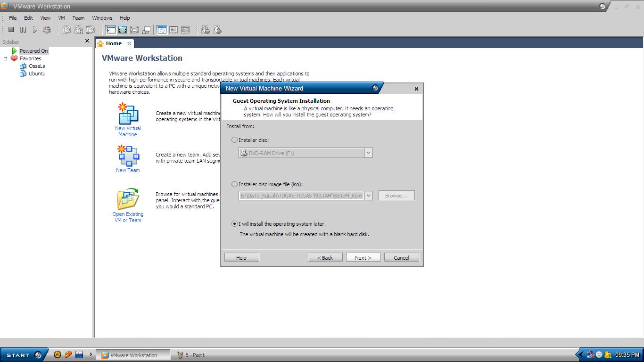Close the Sidebar panel with X
The height and width of the screenshot is (362, 644).
[87, 41]
